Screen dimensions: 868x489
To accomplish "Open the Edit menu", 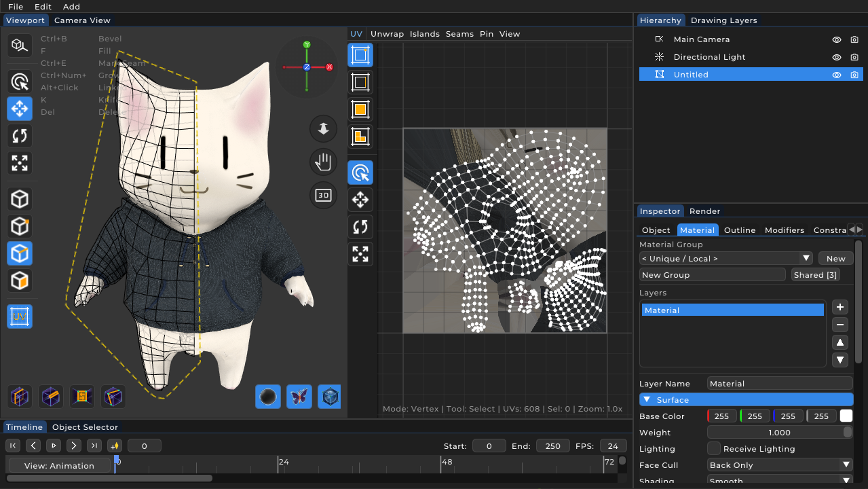I will [x=43, y=7].
